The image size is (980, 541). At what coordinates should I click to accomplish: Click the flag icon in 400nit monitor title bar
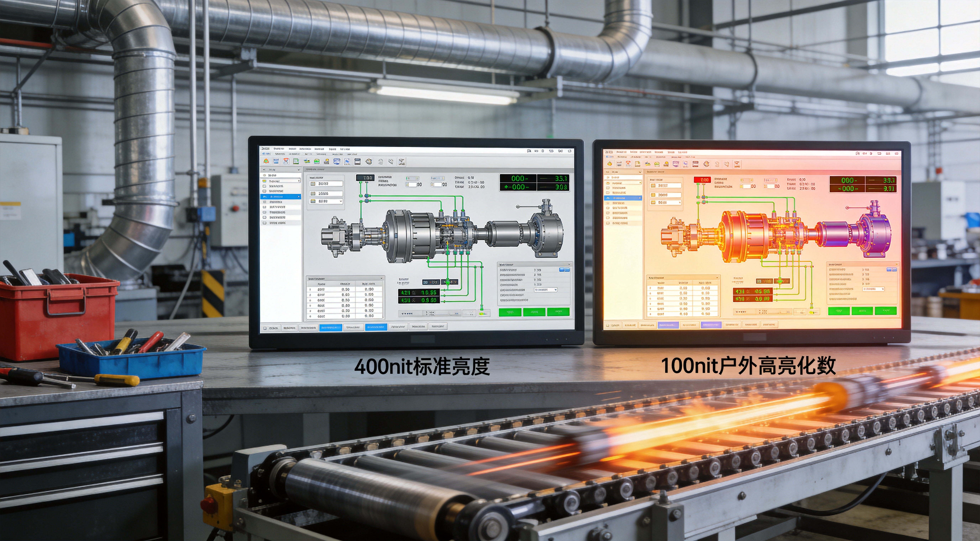(529, 151)
